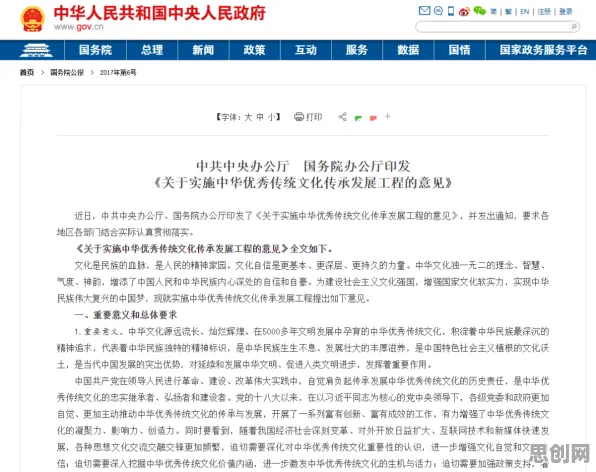Open the 服务 nav menu
596x472 pixels.
point(357,50)
